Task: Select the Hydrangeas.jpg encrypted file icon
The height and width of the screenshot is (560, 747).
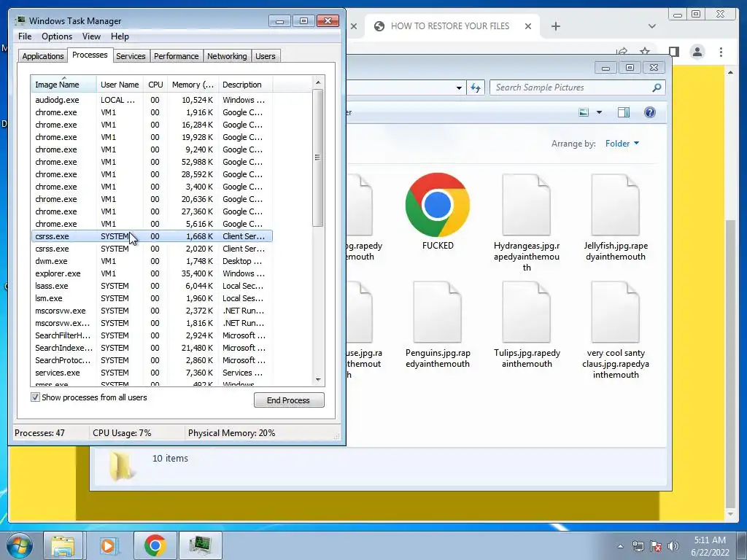Action: [x=527, y=205]
